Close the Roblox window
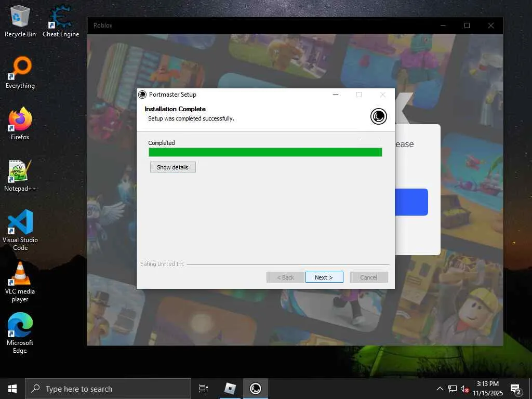Screen dimensions: 532x399 [490, 25]
